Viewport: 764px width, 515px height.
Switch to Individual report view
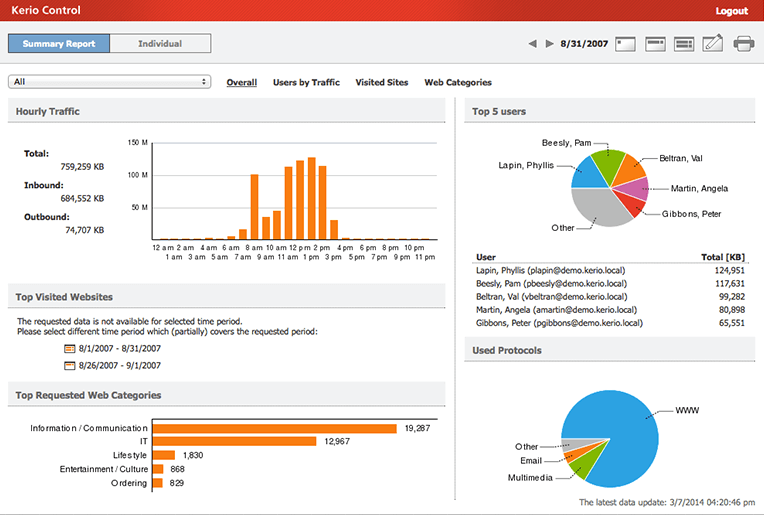pyautogui.click(x=160, y=43)
